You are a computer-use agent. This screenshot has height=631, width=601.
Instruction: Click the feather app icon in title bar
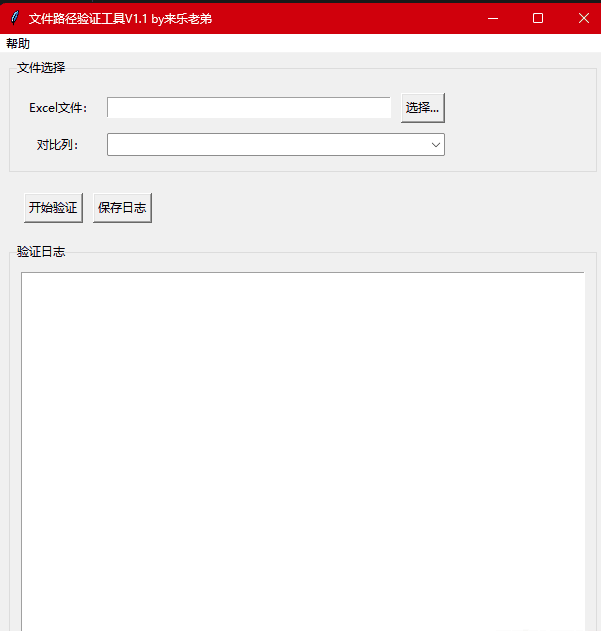15,18
